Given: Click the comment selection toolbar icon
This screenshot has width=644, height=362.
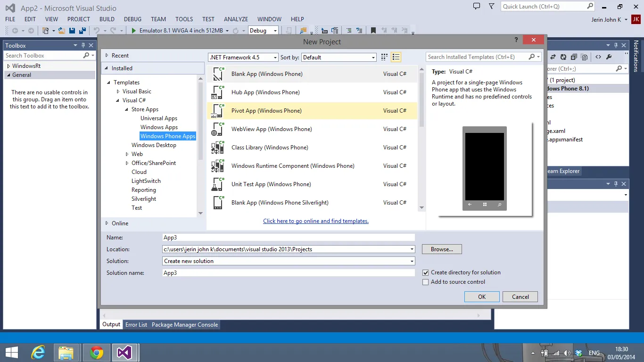Looking at the screenshot, I should pos(349,31).
